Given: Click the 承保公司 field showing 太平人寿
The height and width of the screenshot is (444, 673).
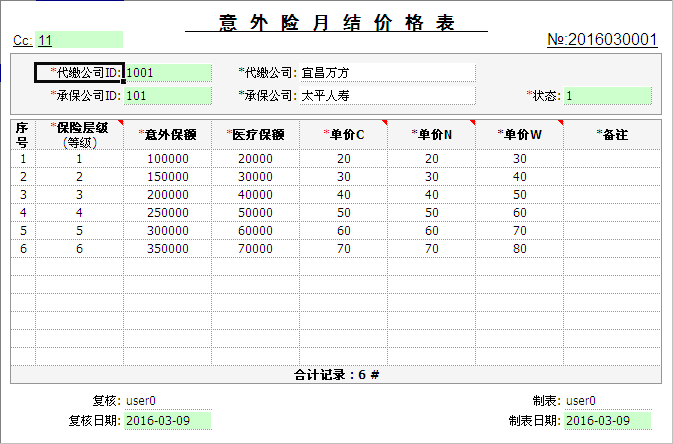Looking at the screenshot, I should tap(386, 96).
